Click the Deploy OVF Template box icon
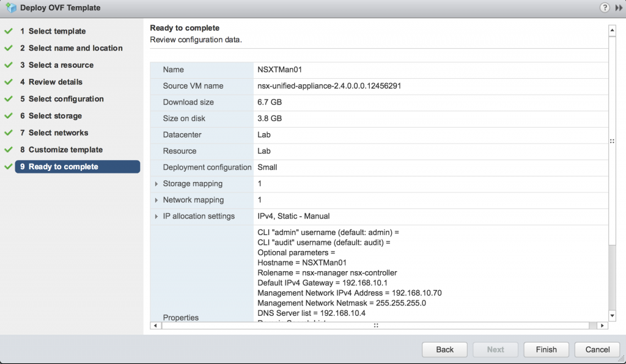The image size is (626, 364). (x=11, y=7)
